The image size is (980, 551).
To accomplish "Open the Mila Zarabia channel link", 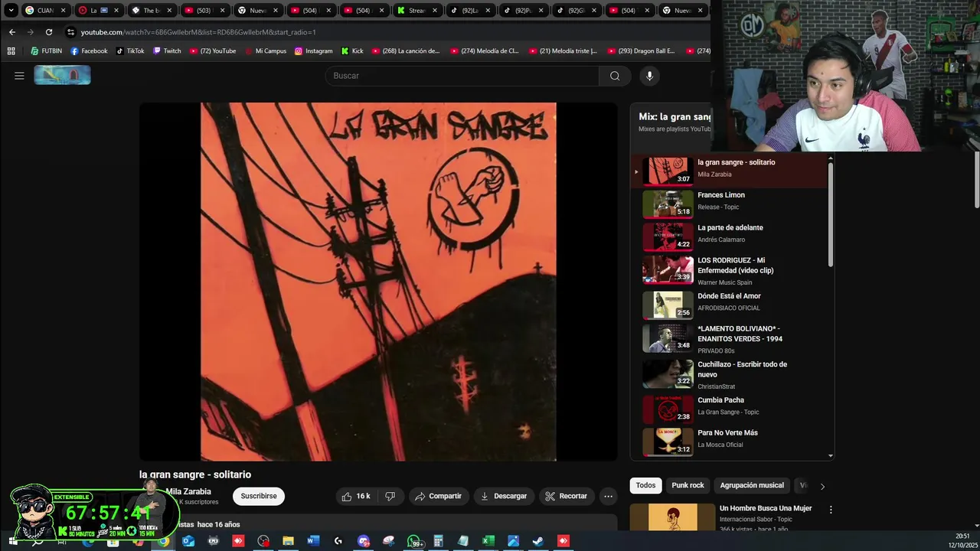I will (x=188, y=491).
